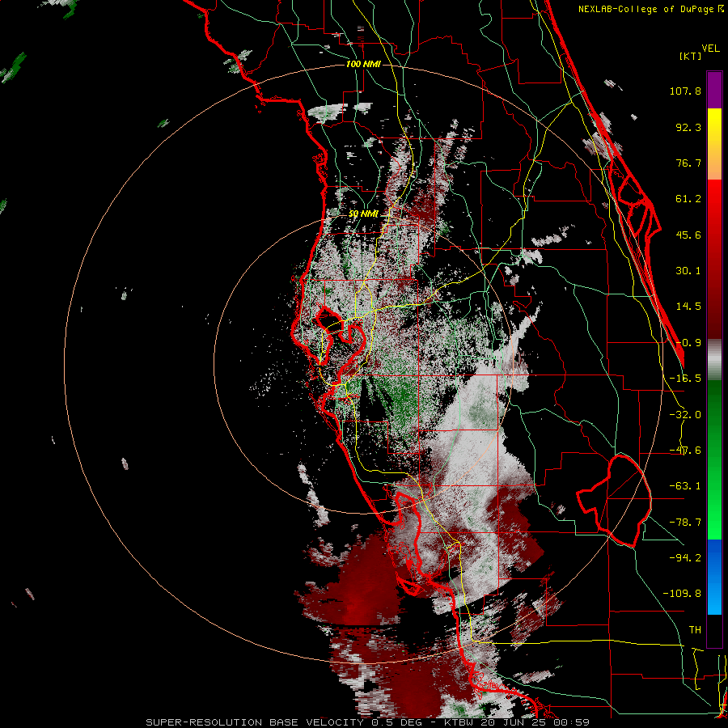Viewport: 728px width, 728px height.
Task: Click the TH legend label
Action: coord(695,629)
